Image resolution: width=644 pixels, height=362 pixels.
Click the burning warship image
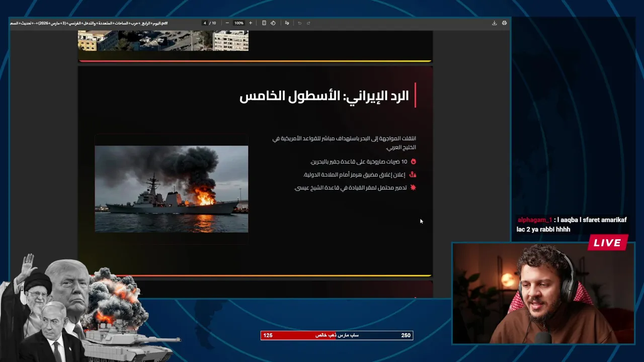tap(172, 189)
